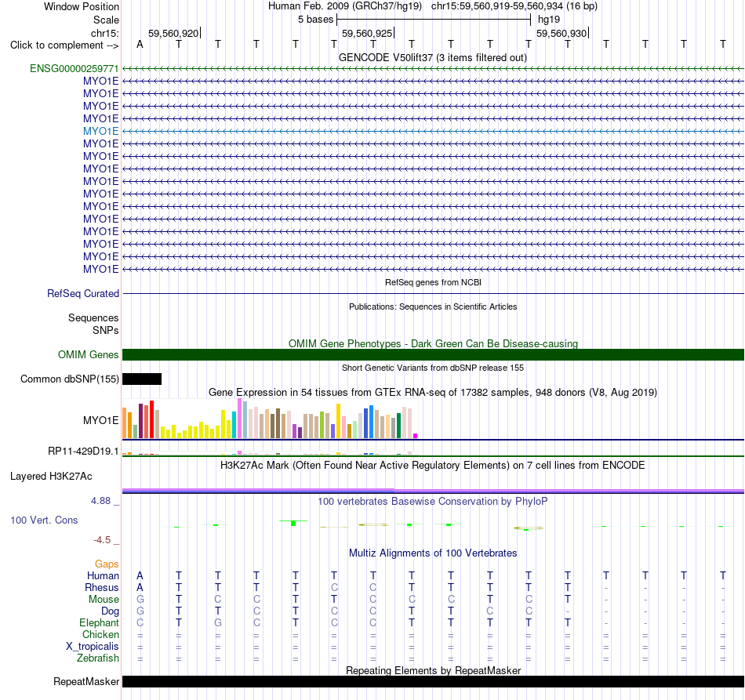Click the Common dbSNP(155) black variant block
The height and width of the screenshot is (700, 745).
(x=142, y=379)
